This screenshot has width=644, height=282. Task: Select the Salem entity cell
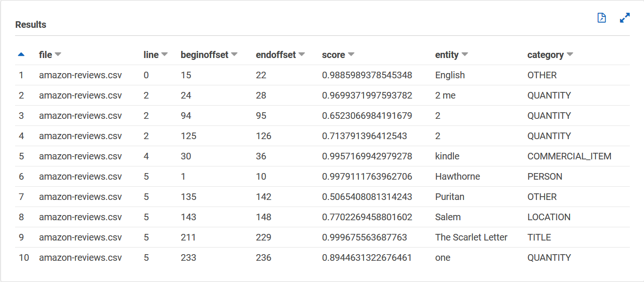tap(448, 217)
